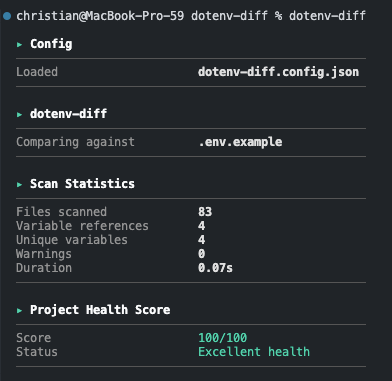Click the Unique variables label
Image resolution: width=392 pixels, height=381 pixels.
click(x=72, y=240)
